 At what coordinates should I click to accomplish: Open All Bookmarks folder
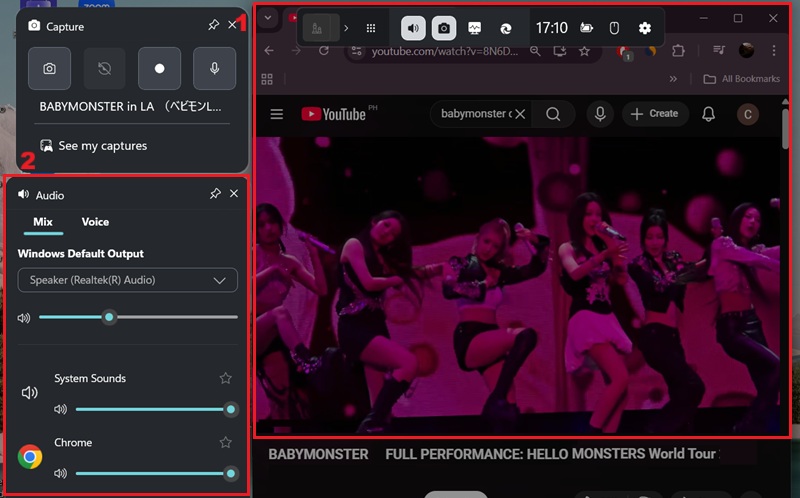click(742, 79)
